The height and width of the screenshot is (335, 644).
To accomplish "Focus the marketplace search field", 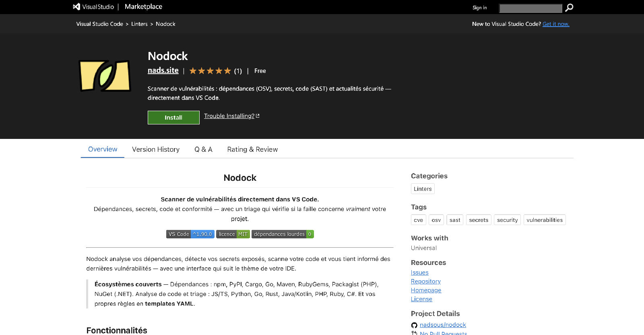I will pos(530,8).
